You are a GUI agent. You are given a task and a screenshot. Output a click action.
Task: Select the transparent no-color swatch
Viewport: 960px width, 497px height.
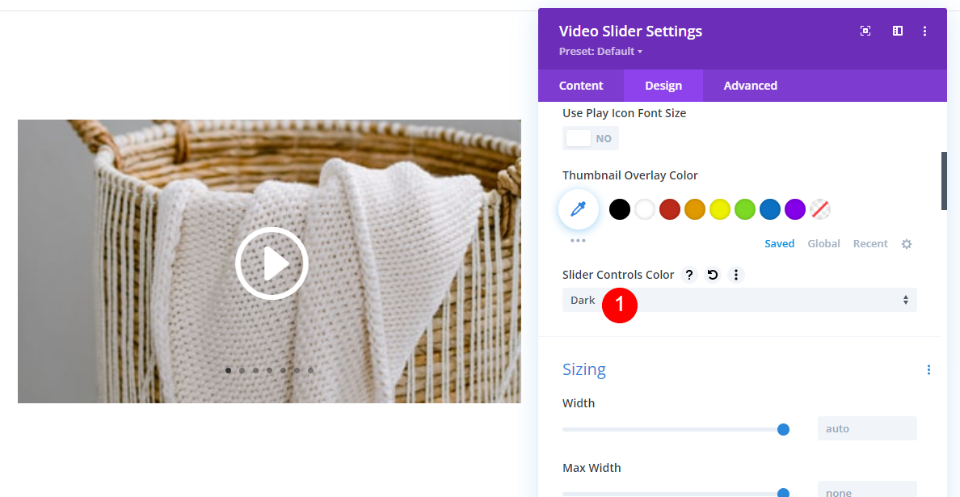[820, 209]
